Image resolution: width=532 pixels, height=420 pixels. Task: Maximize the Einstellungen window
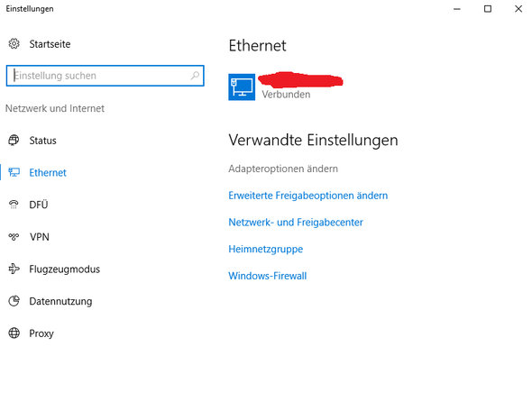click(x=488, y=9)
